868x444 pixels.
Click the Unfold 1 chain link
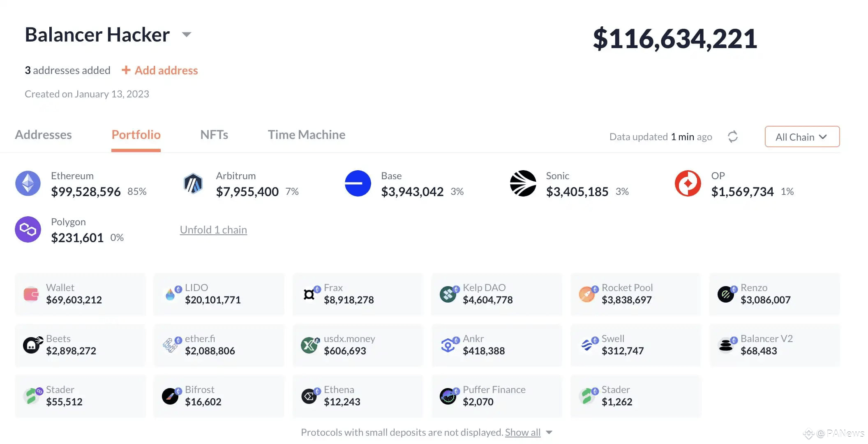click(x=213, y=230)
